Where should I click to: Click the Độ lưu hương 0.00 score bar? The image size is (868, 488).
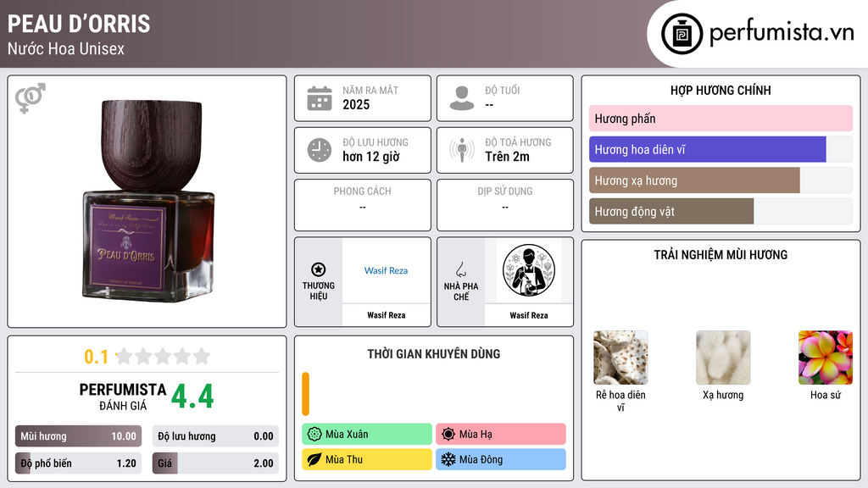pyautogui.click(x=215, y=436)
